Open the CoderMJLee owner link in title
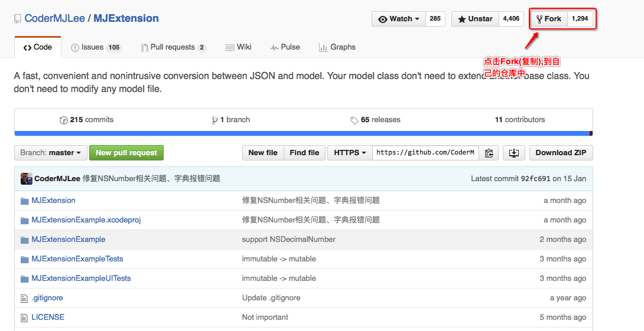 point(54,18)
